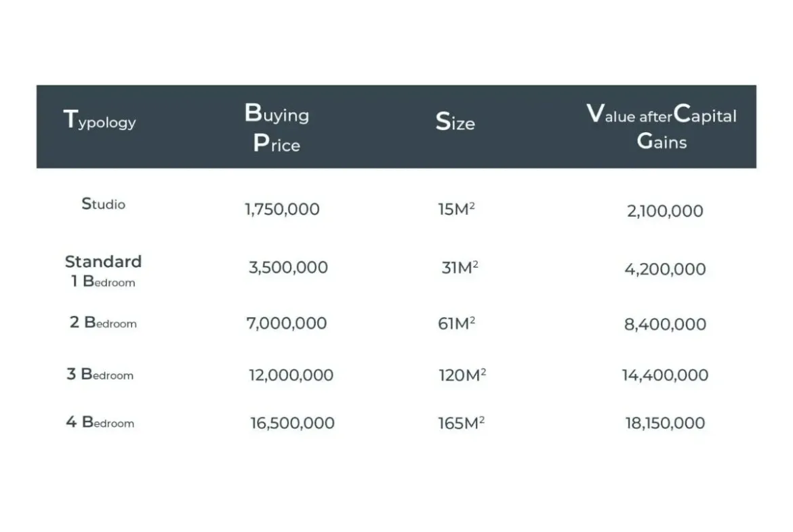This screenshot has height=532, width=793.
Task: Click the Typology column header
Action: click(100, 120)
